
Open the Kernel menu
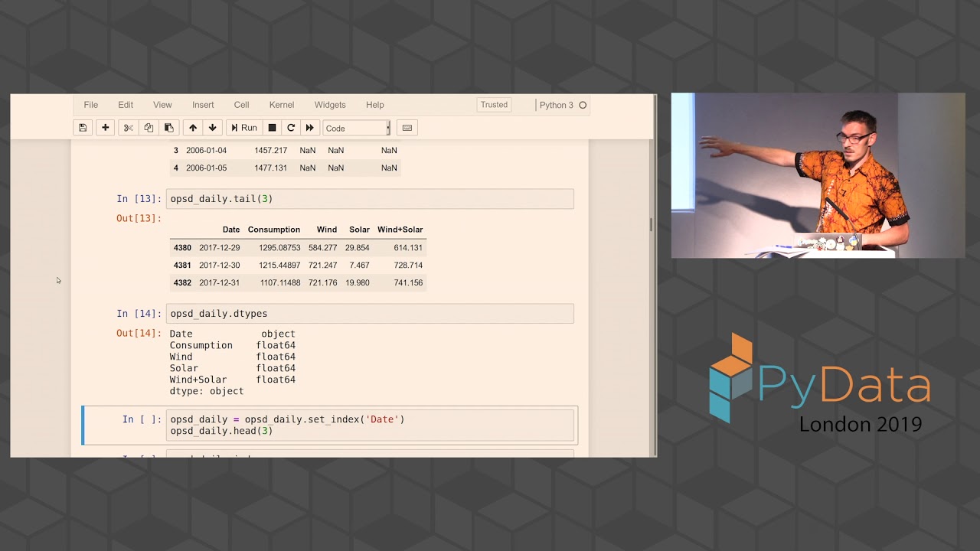[x=282, y=105]
